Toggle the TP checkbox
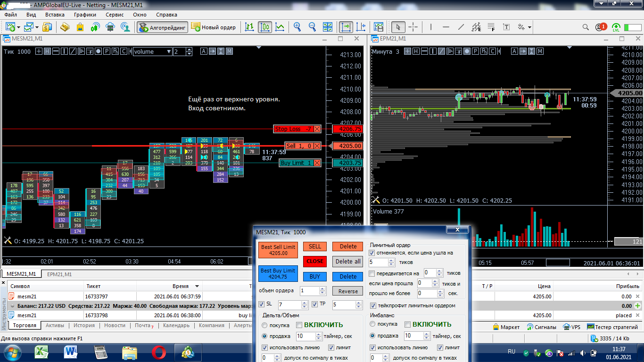Image resolution: width=644 pixels, height=362 pixels. (315, 304)
